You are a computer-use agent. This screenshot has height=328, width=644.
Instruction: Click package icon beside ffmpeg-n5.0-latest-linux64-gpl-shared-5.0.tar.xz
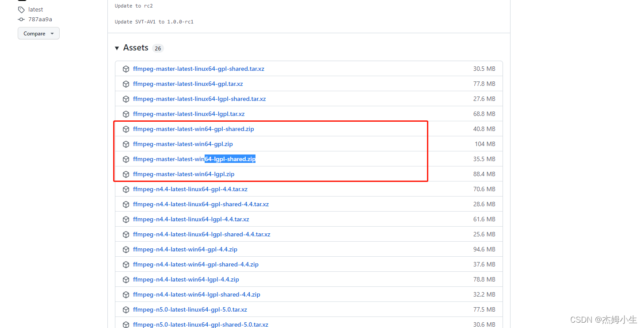click(126, 325)
